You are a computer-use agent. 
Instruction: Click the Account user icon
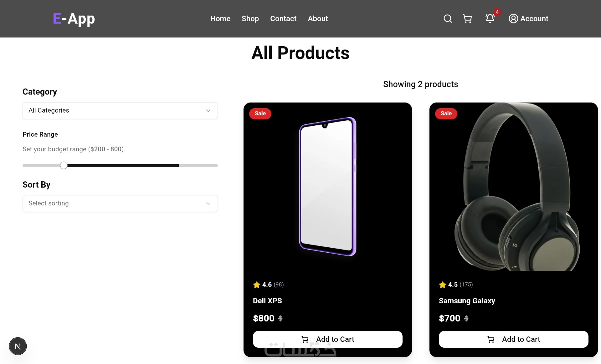coord(513,19)
